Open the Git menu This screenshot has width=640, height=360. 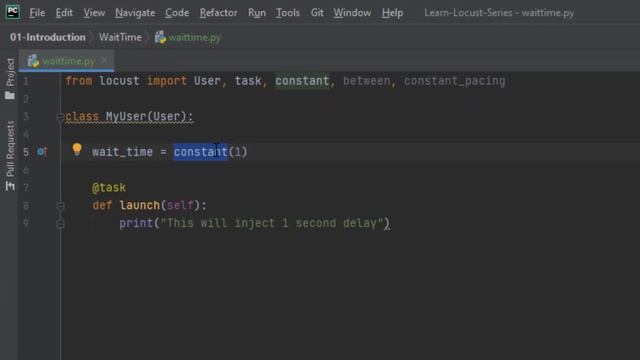click(317, 13)
